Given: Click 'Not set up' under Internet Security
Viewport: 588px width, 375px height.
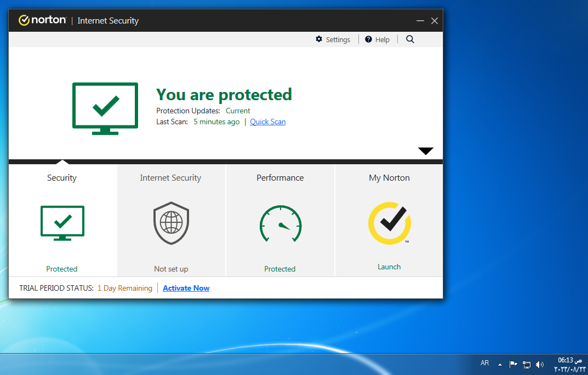Looking at the screenshot, I should point(171,269).
